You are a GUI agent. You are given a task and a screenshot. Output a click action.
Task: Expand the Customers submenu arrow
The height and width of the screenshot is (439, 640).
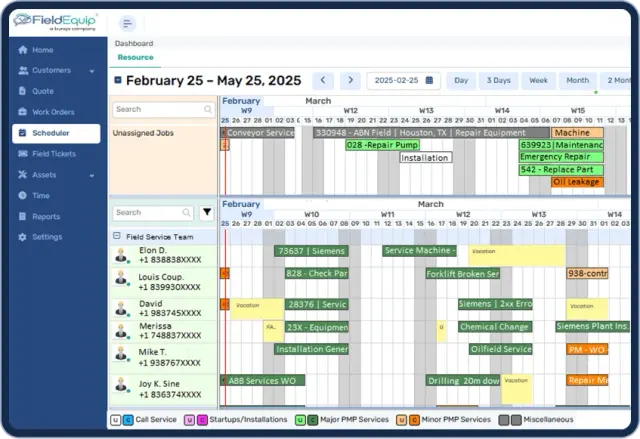coord(92,71)
